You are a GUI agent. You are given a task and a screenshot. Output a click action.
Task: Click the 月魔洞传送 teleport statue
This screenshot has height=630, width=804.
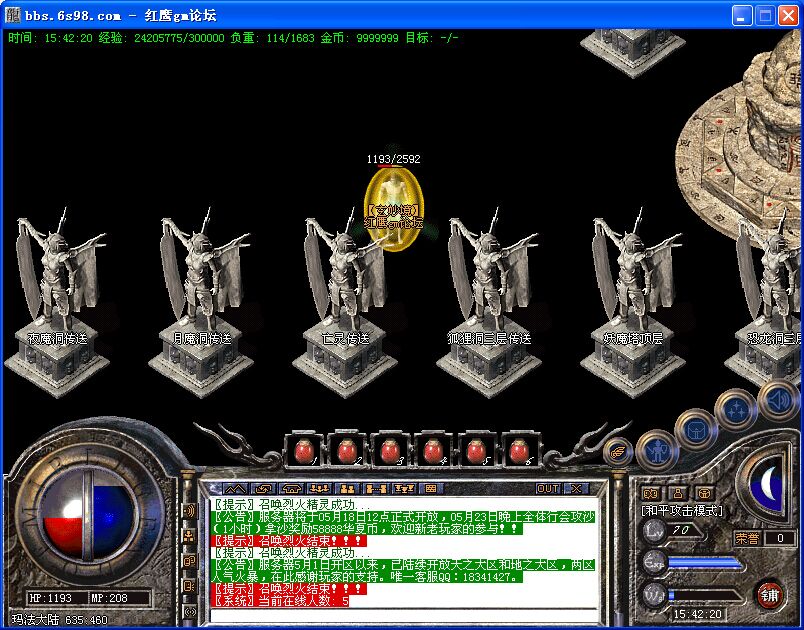point(201,302)
